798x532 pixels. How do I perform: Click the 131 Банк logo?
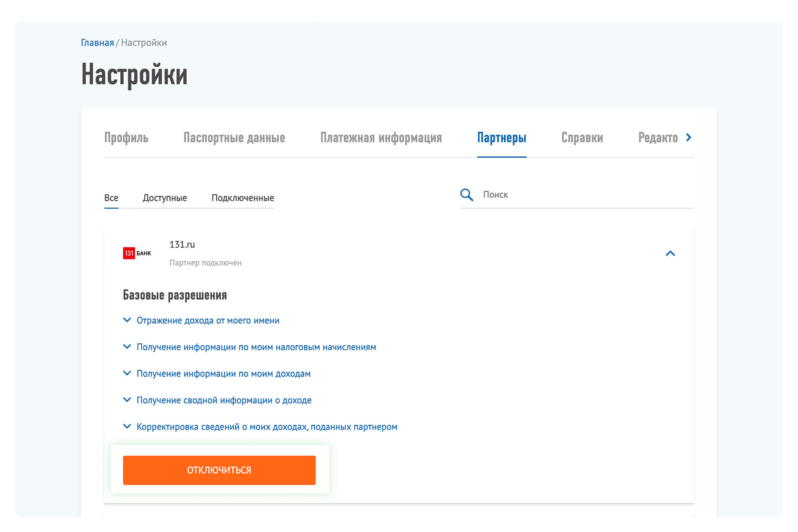137,253
